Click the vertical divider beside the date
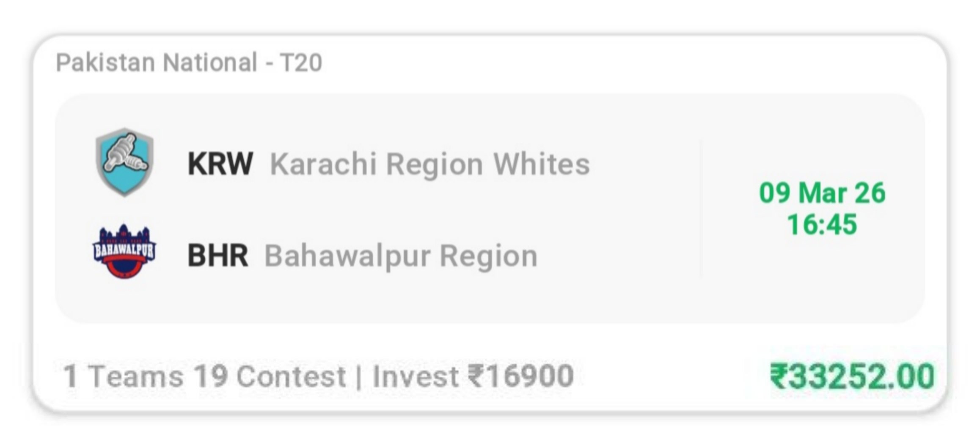 coord(700,208)
